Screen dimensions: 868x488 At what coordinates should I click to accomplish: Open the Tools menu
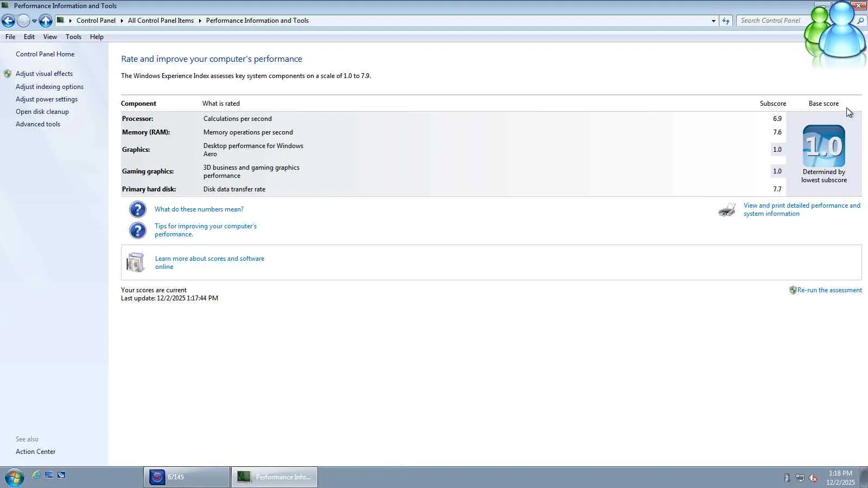pyautogui.click(x=73, y=37)
